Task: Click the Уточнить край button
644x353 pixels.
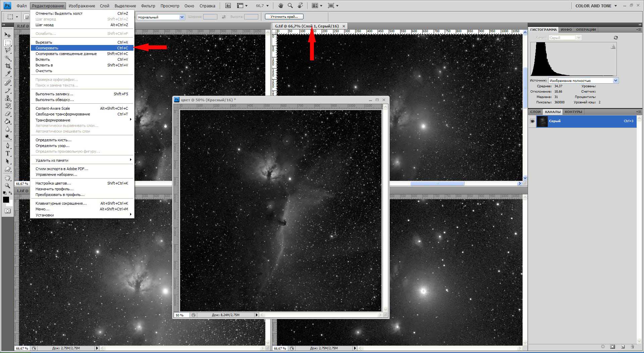Action: click(x=284, y=16)
